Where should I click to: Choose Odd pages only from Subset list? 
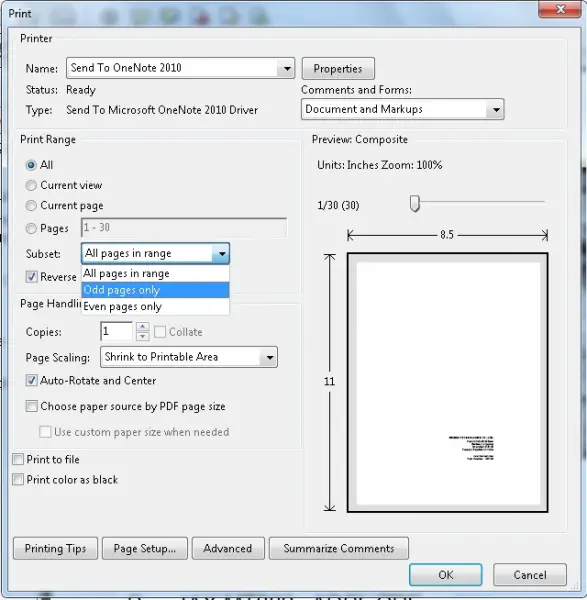pos(155,290)
